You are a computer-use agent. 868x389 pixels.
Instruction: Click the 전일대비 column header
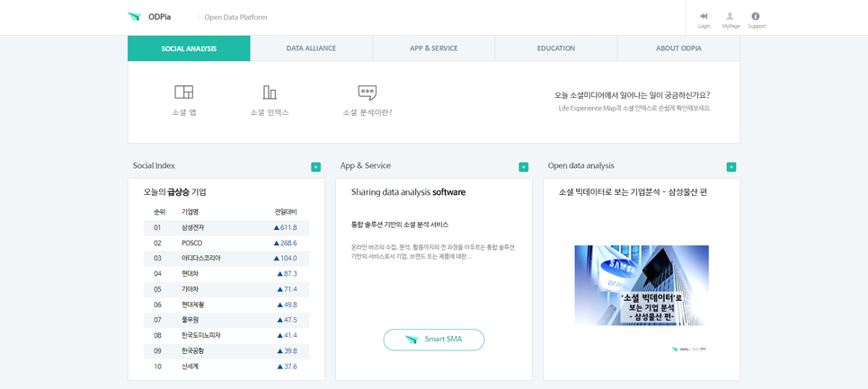[x=286, y=212]
